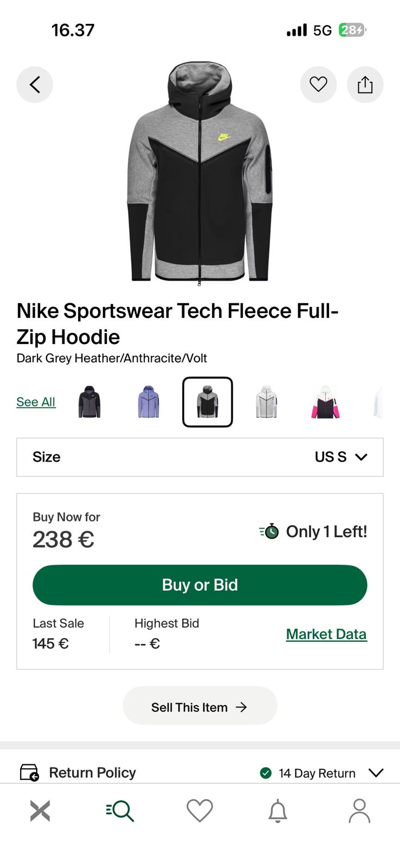Select the white hoodie colorway thumbnail
The width and height of the screenshot is (400, 868).
click(x=266, y=402)
